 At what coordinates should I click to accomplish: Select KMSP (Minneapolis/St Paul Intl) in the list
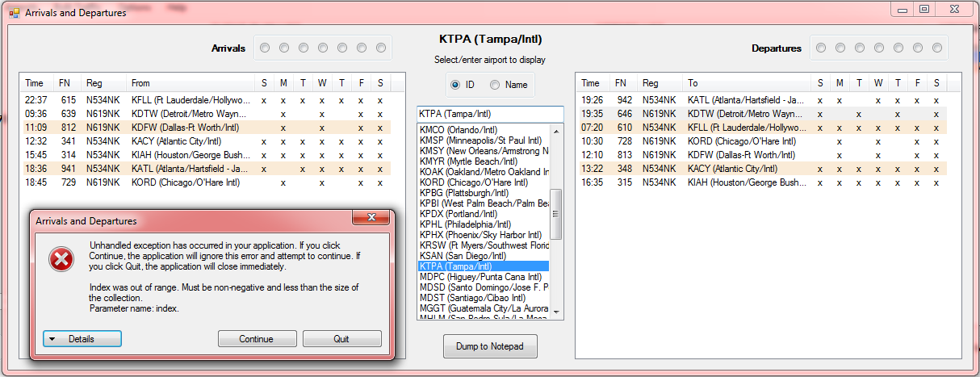coord(484,140)
